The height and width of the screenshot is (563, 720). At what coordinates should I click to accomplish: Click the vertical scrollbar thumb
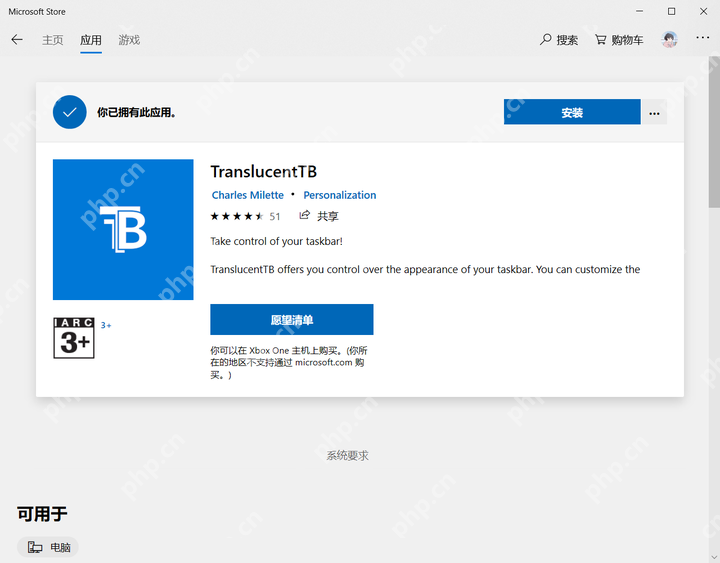tap(714, 133)
